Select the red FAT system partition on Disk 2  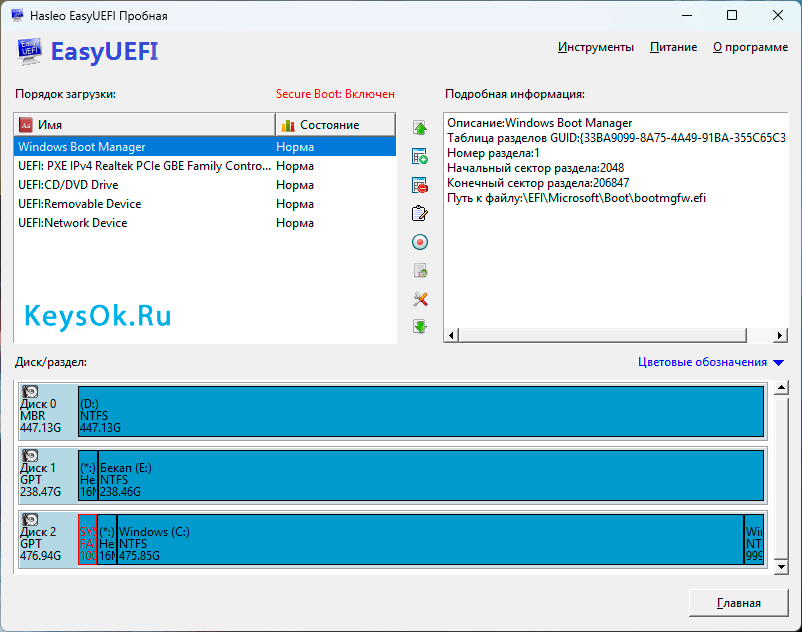pos(87,539)
